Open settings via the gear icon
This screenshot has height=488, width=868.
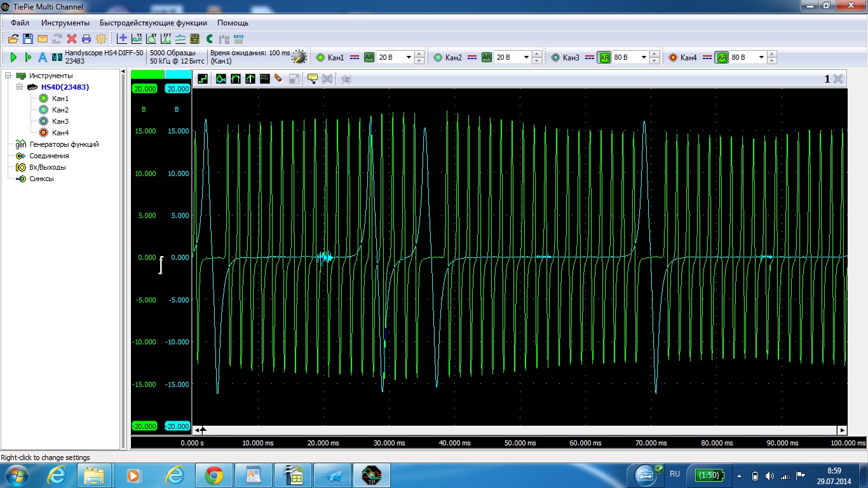[101, 39]
